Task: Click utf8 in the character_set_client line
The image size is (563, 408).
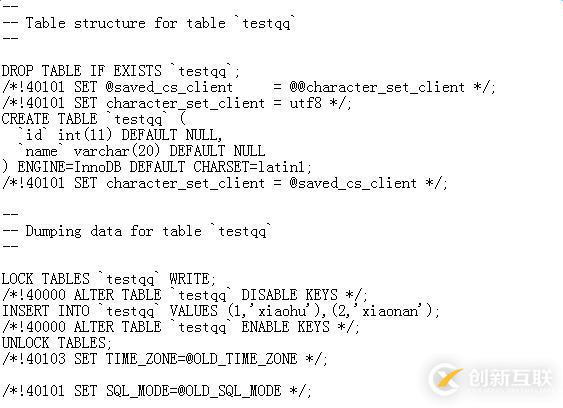Action: pyautogui.click(x=306, y=103)
